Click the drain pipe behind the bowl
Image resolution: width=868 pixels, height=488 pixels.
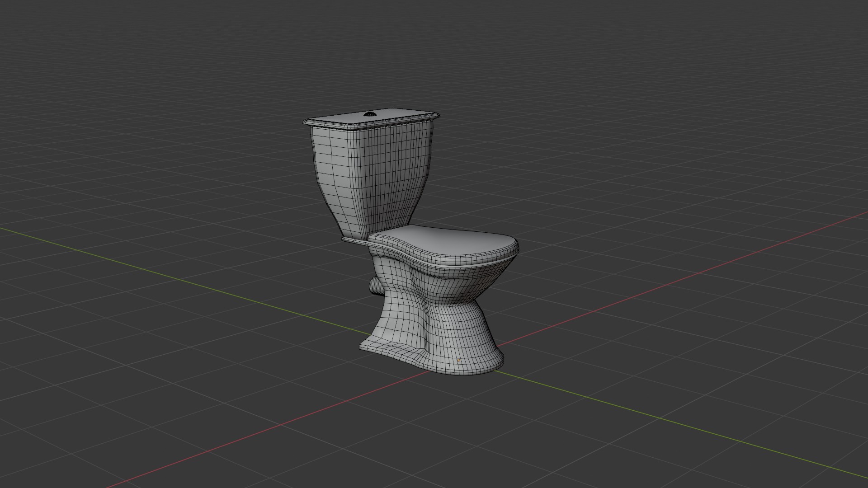click(375, 286)
